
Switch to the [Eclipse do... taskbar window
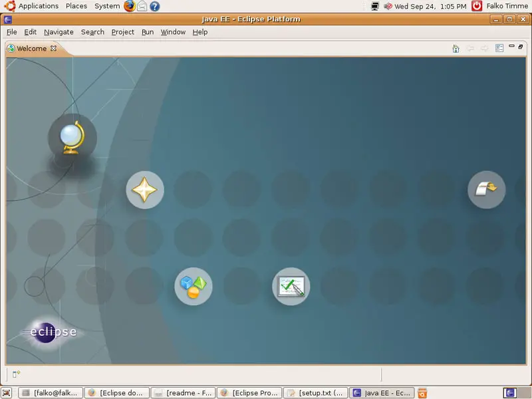click(x=117, y=393)
